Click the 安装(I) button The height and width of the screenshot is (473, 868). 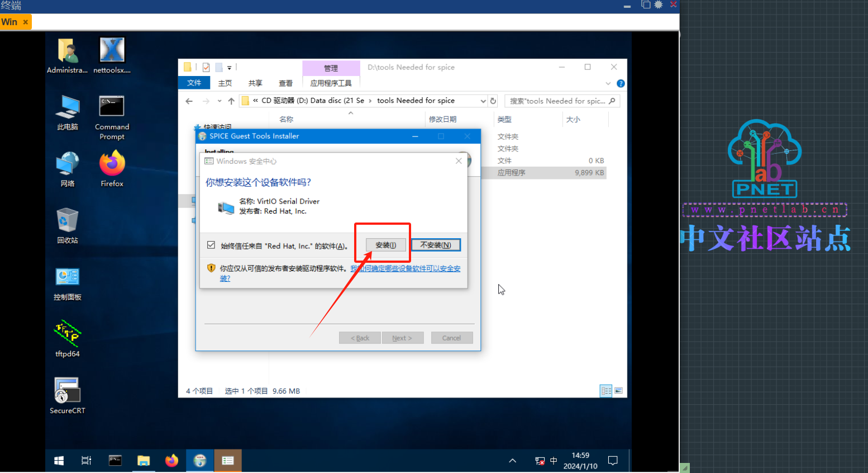click(386, 245)
